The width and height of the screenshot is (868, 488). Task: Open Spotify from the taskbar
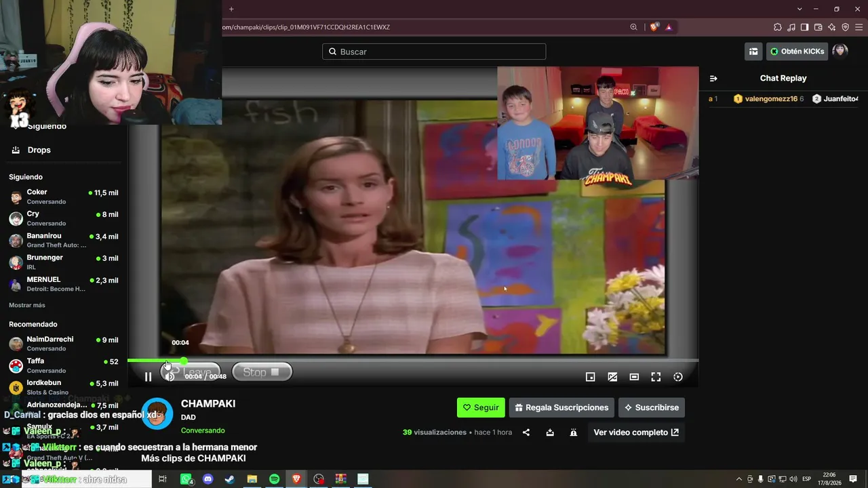(x=274, y=479)
